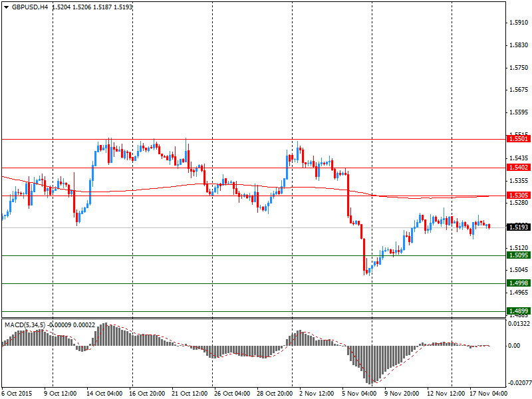Select the 1.5501 red price level label
The height and width of the screenshot is (399, 532).
tap(519, 139)
